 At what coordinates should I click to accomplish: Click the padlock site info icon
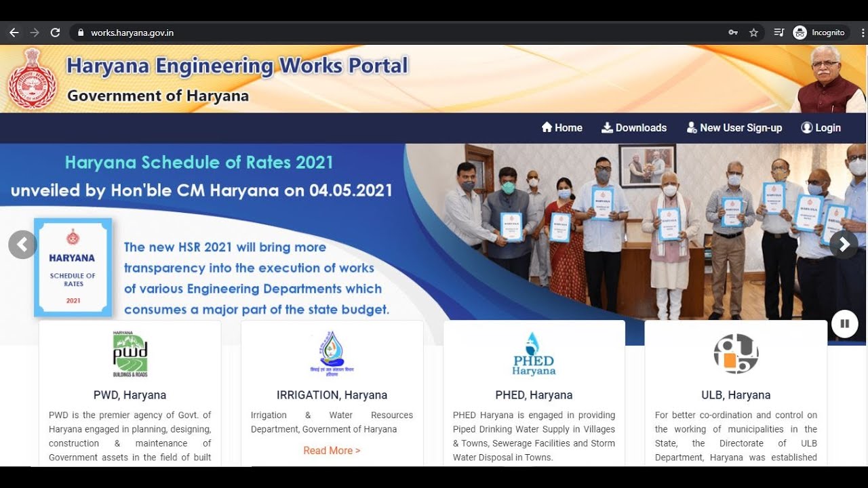click(81, 33)
